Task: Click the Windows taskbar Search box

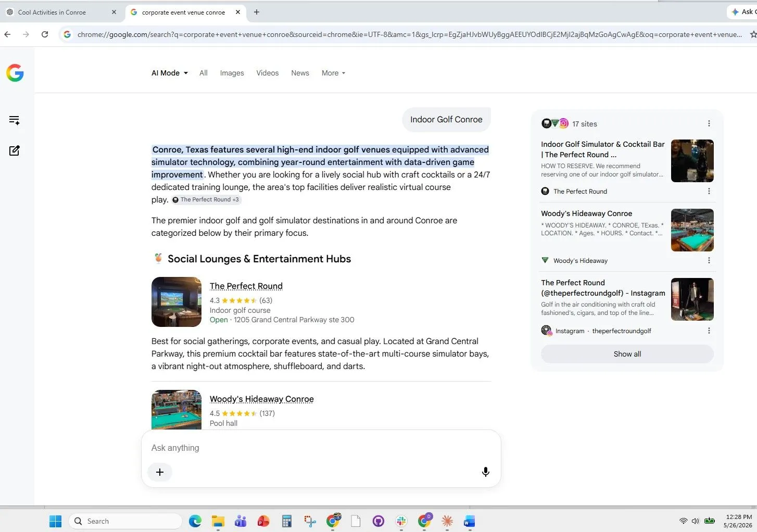Action: coord(125,521)
